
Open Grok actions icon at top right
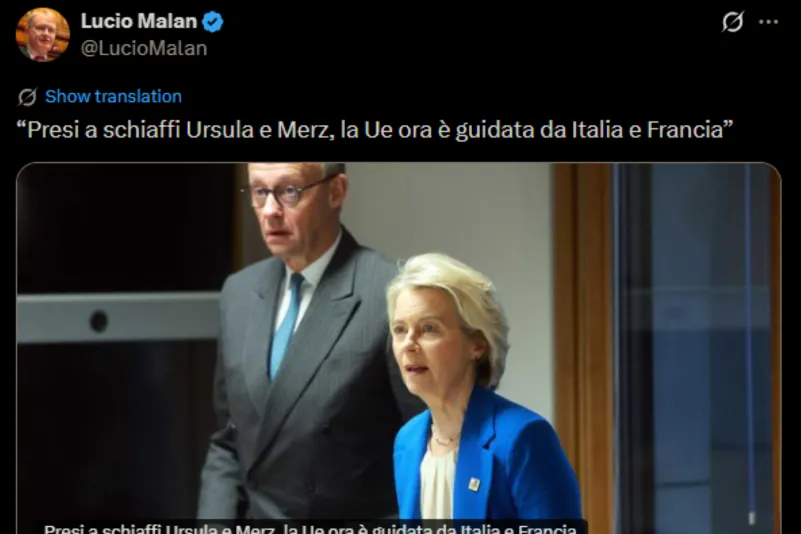pos(733,22)
